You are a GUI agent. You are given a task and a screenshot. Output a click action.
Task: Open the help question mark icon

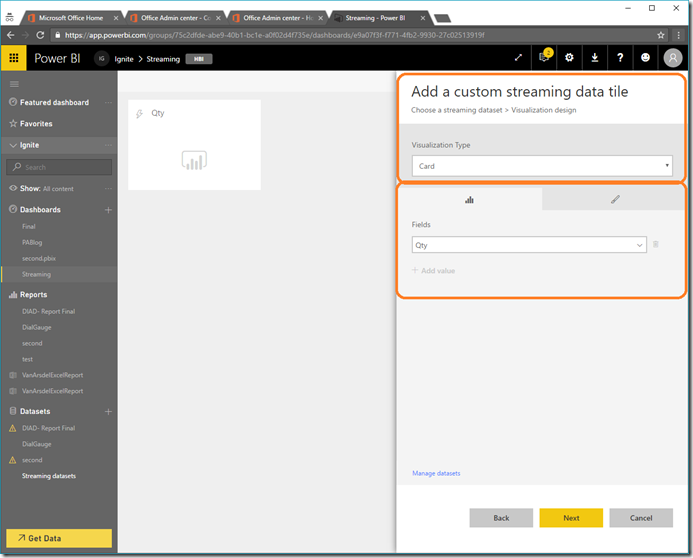[x=620, y=58]
